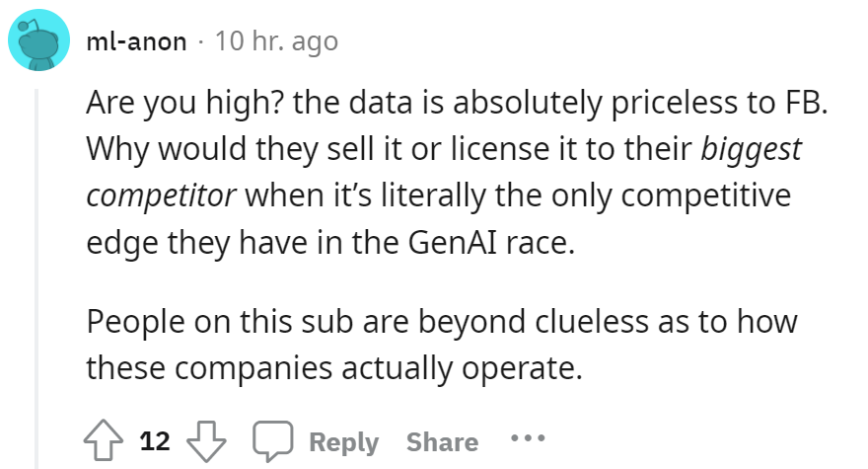The width and height of the screenshot is (868, 469).
Task: Upvote the ml-anon comment
Action: click(x=104, y=440)
